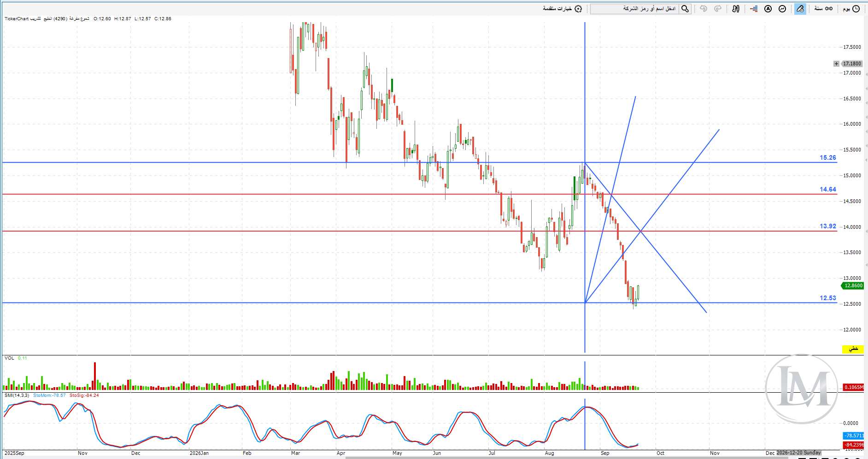Click the magnifier search icon
868x459 pixels.
point(685,9)
